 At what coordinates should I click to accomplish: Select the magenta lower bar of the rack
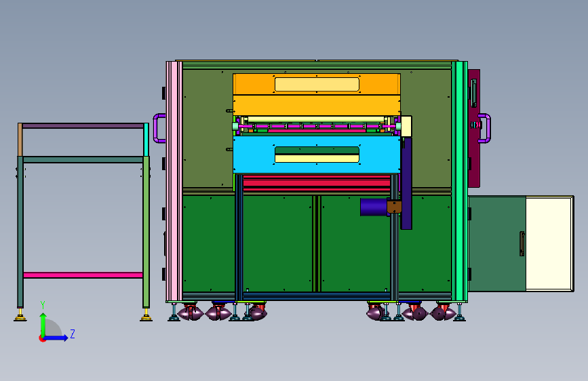click(83, 275)
